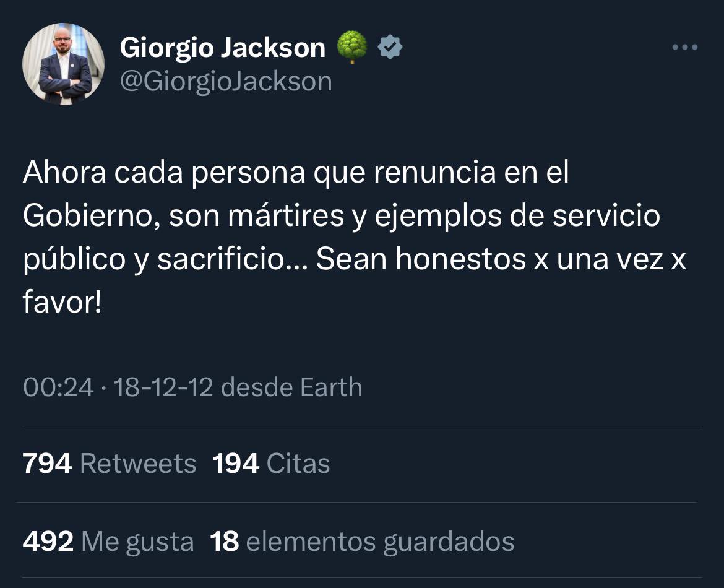Click the tweet text starting 'Ahora cada persona'
This screenshot has height=588, width=724.
click(x=354, y=237)
